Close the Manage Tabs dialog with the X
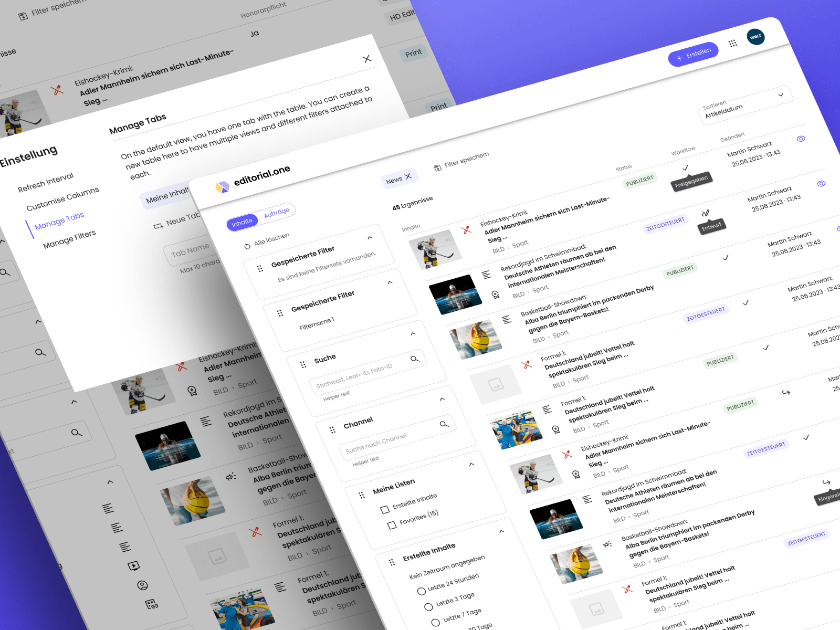Image resolution: width=840 pixels, height=630 pixels. (367, 59)
